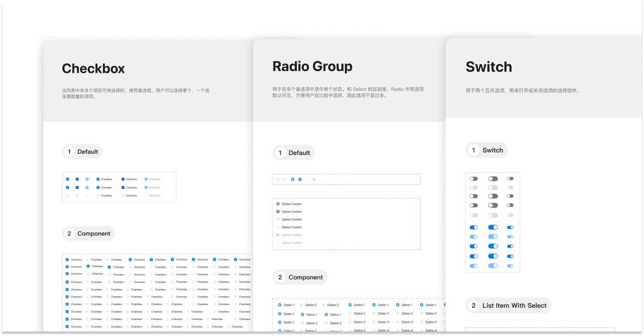644x336 pixels.
Task: Uncheck top-left checkbox in Checkbox Default box
Action: [68, 179]
